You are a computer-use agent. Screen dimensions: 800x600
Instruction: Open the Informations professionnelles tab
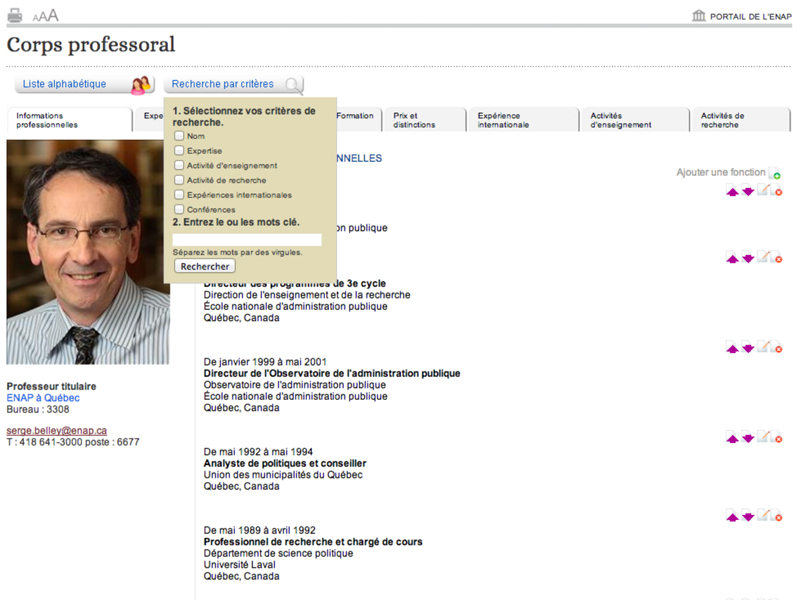coord(70,120)
